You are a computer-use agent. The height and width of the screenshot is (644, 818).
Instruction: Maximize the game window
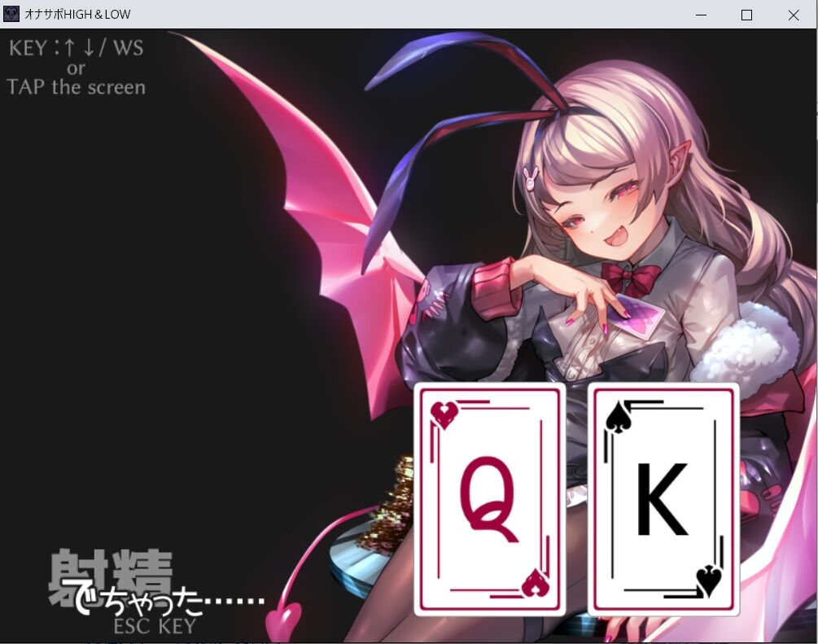746,15
